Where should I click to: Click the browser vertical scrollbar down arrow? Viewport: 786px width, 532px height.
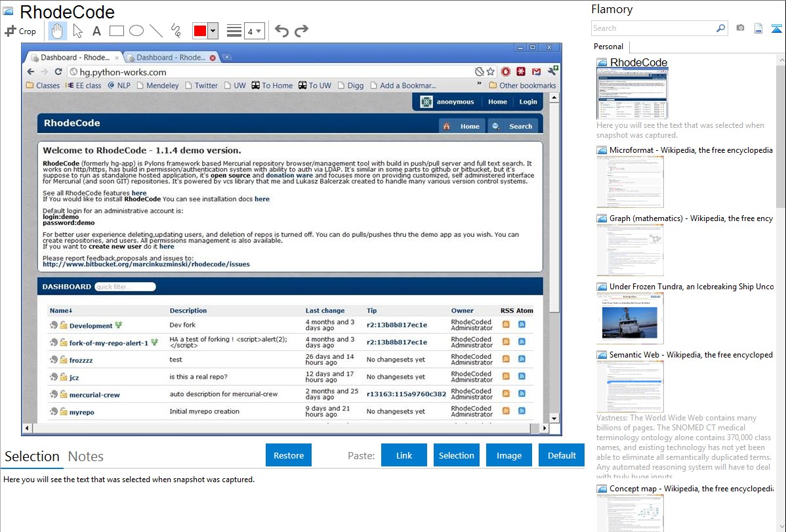click(x=554, y=418)
